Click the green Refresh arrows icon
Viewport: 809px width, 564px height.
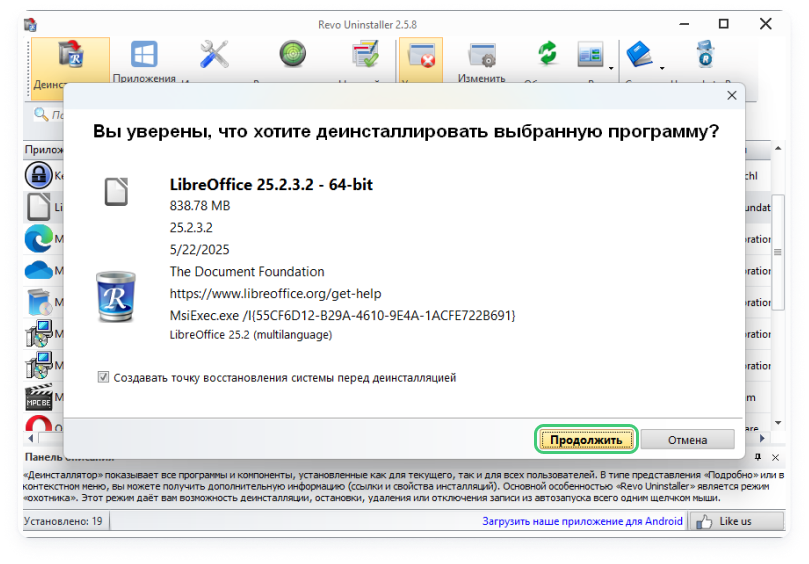[547, 53]
